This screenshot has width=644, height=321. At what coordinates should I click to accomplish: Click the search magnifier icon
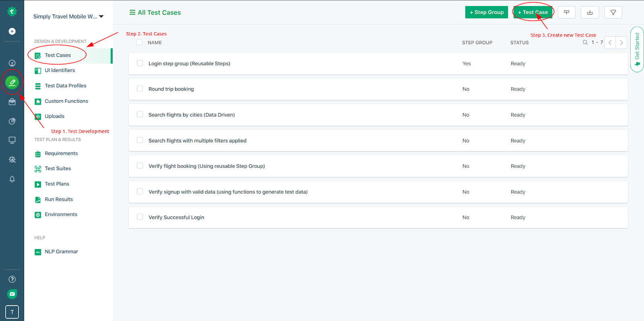click(585, 42)
